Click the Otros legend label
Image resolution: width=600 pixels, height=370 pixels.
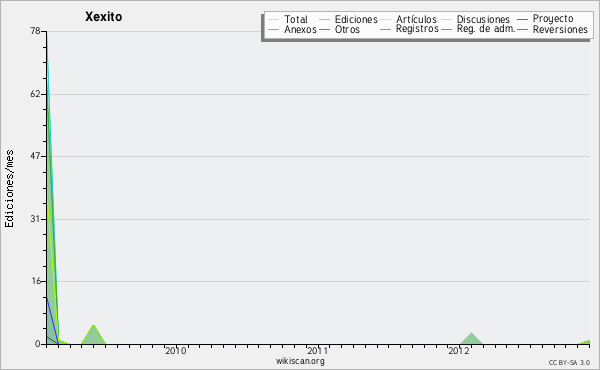(x=347, y=29)
